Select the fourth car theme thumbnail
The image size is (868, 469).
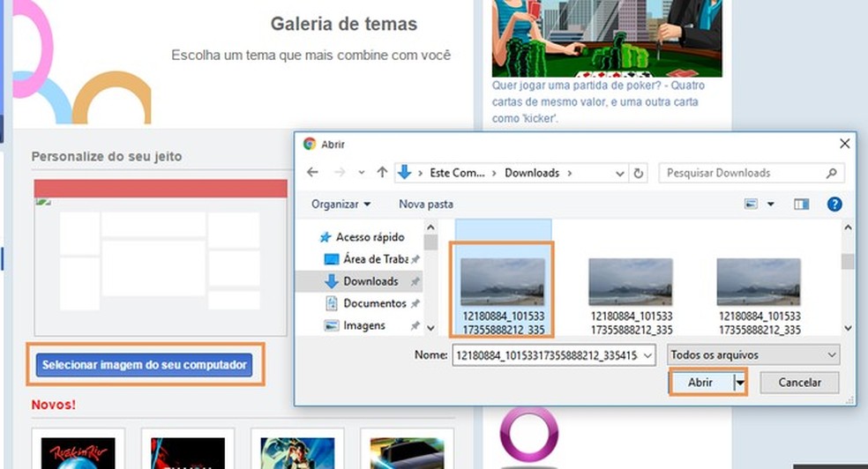(x=407, y=453)
